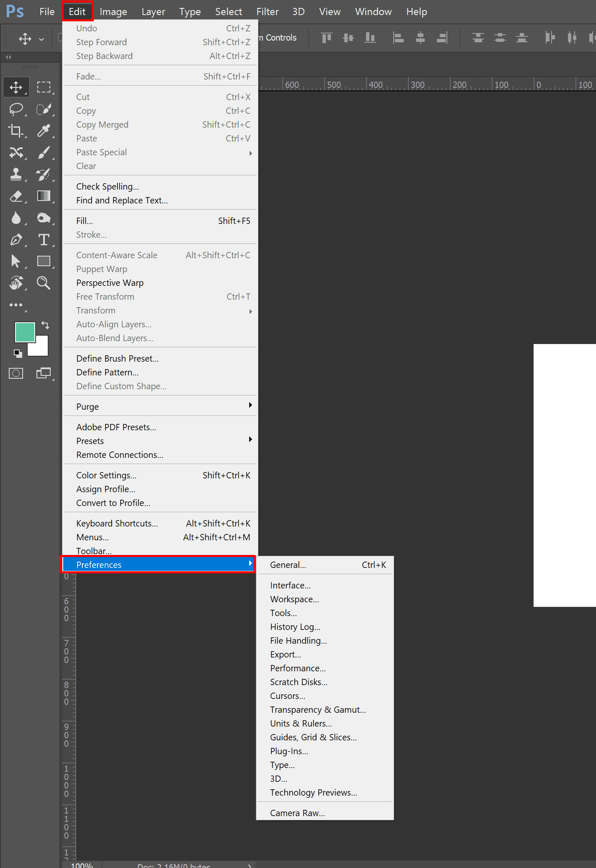Select the Clone Stamp tool

pyautogui.click(x=16, y=175)
